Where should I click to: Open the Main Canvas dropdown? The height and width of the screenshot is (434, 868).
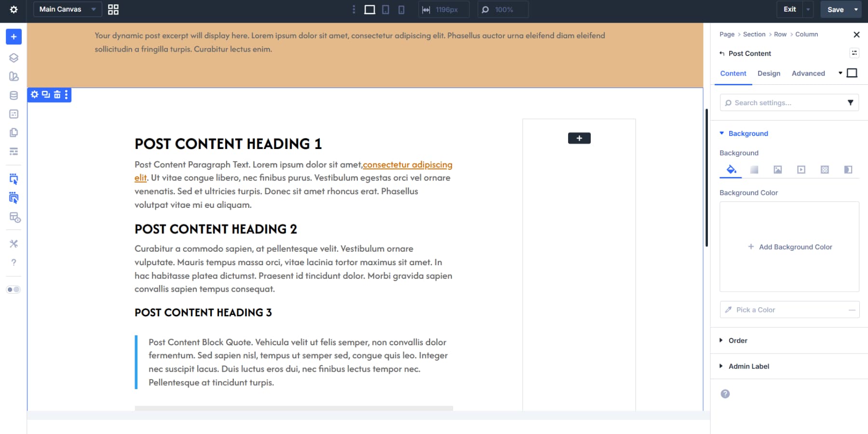click(67, 9)
